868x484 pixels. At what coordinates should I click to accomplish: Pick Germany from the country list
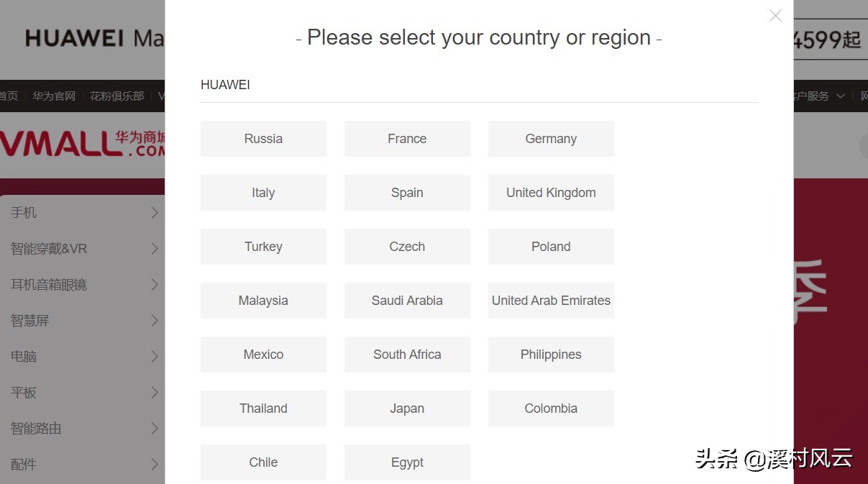point(551,139)
